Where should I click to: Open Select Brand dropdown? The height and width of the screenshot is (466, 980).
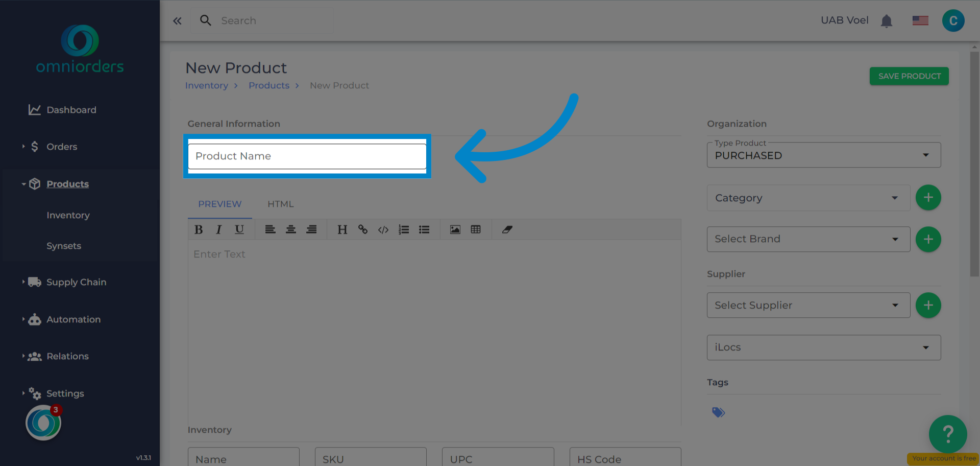(x=808, y=239)
